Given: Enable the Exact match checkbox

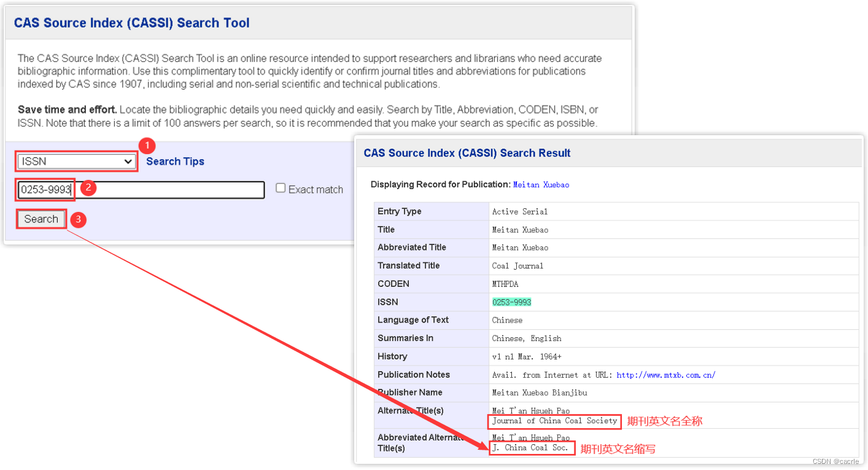Looking at the screenshot, I should click(x=281, y=188).
